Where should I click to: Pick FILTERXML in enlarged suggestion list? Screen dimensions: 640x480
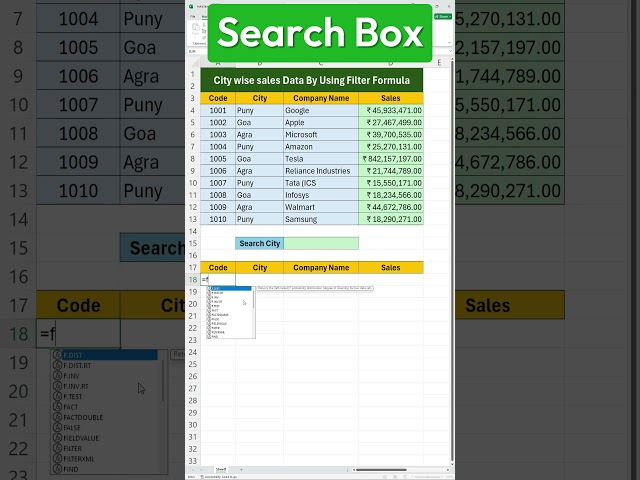[79, 459]
